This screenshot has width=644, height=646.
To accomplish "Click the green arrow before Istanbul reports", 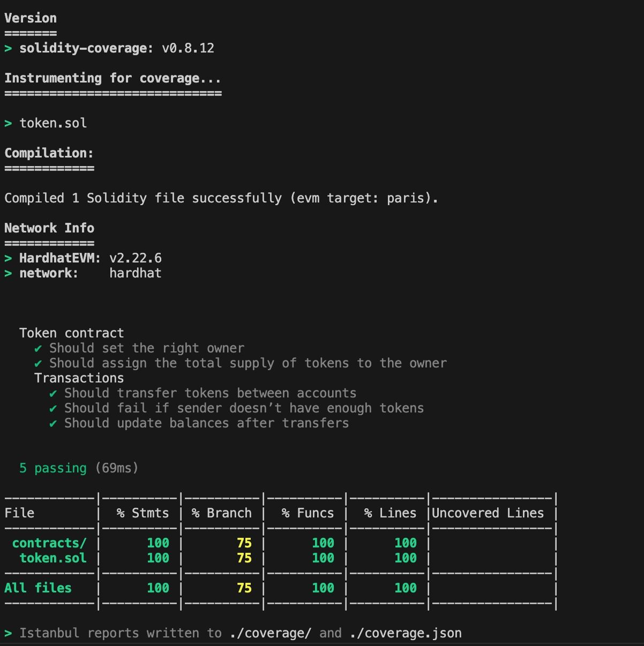I will [8, 634].
